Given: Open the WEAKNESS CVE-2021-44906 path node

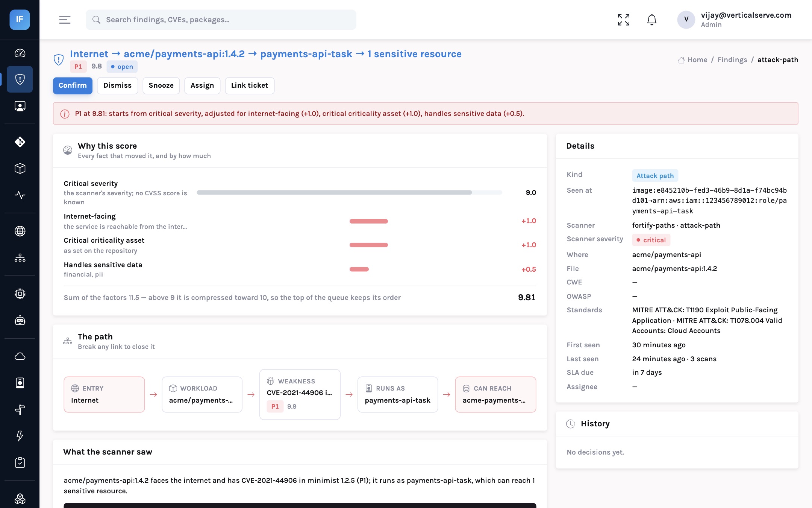Looking at the screenshot, I should (x=300, y=394).
